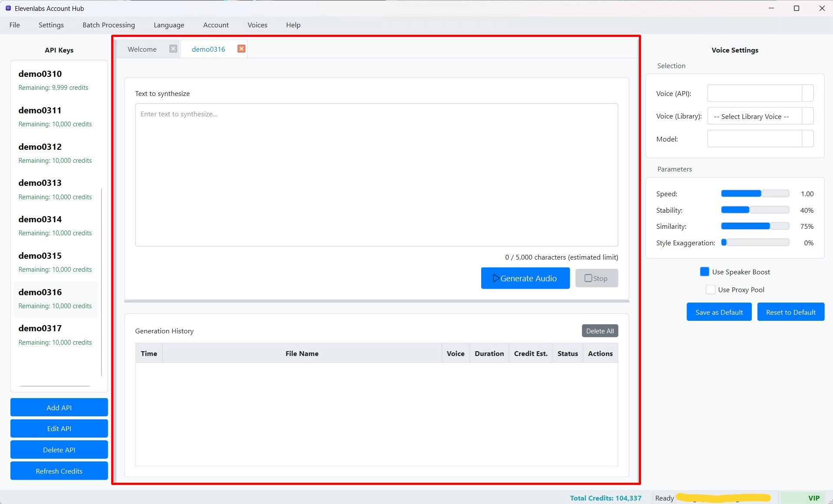Adjust the Style Exaggeration slider
The width and height of the screenshot is (833, 504).
[x=755, y=243]
